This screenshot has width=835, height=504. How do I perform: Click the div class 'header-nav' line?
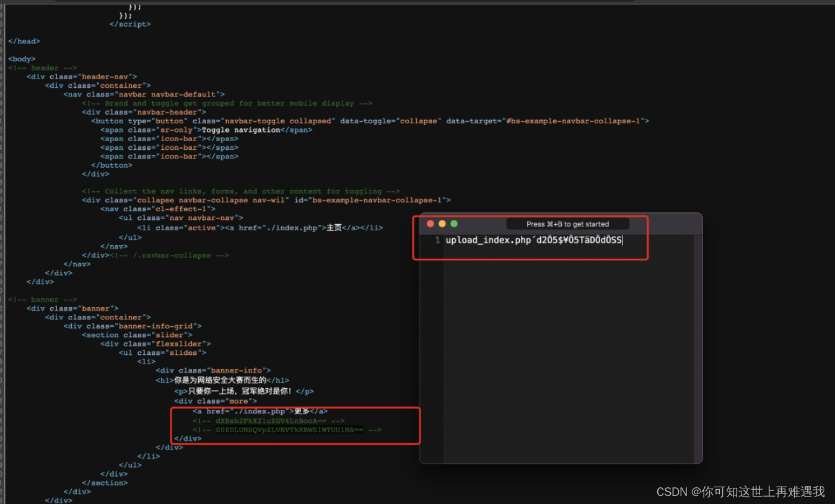[82, 77]
